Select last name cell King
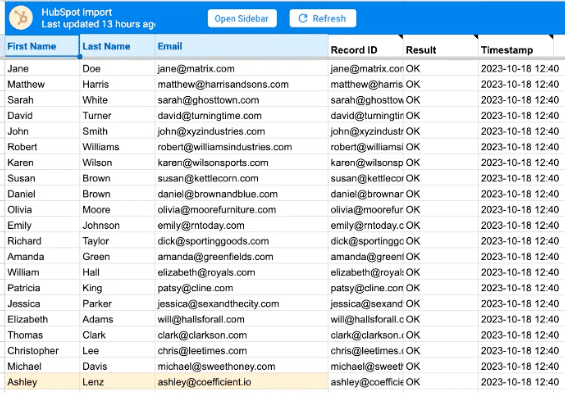Image resolution: width=565 pixels, height=393 pixels. (x=117, y=288)
